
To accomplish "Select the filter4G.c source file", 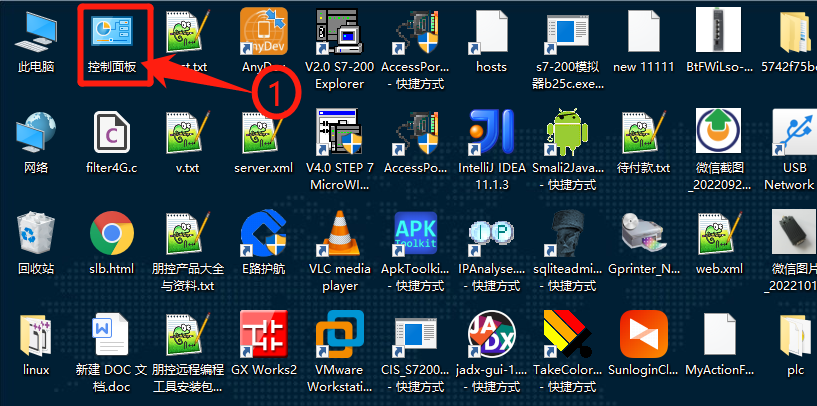I will click(x=112, y=134).
